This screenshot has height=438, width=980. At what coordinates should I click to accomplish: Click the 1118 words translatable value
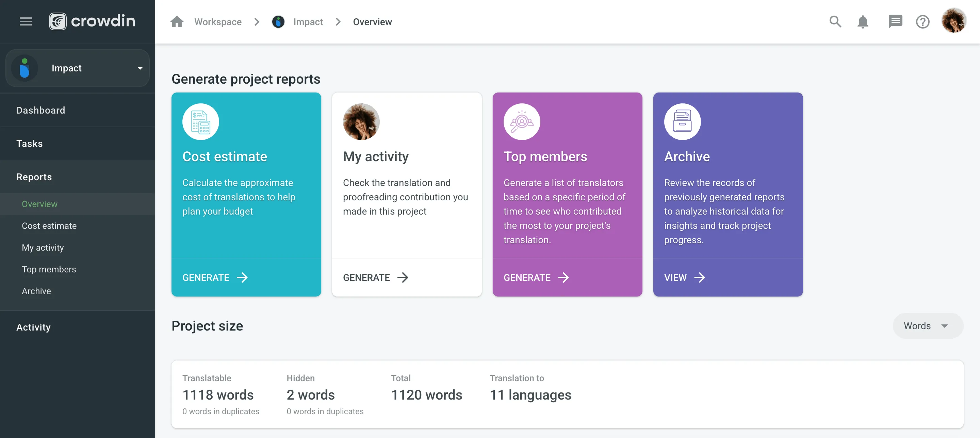tap(218, 395)
